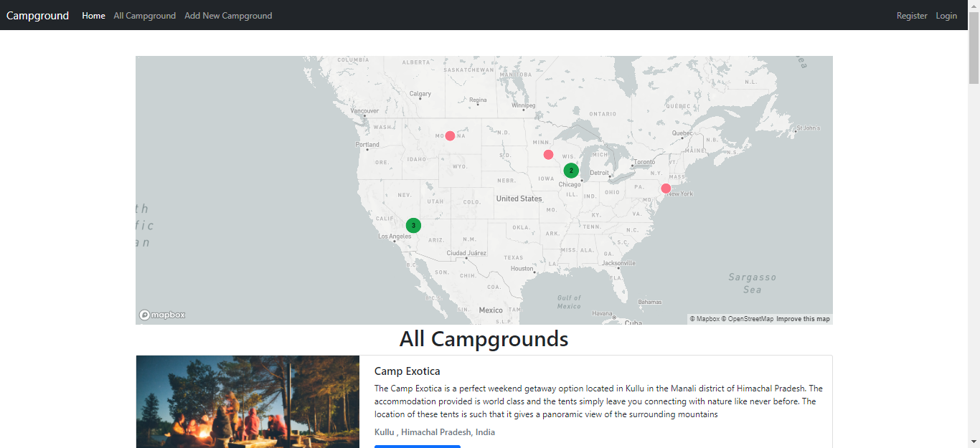Open the Campground brand link

[37, 15]
